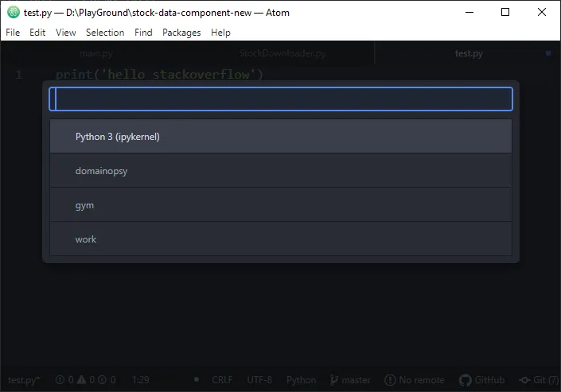The image size is (561, 392).
Task: Click No remote in status bar
Action: click(x=415, y=380)
